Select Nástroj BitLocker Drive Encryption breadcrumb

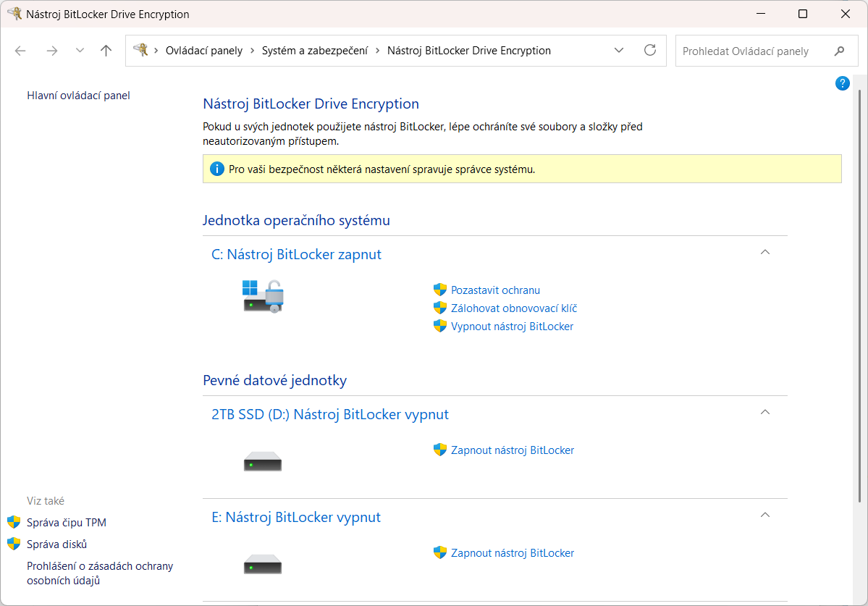pyautogui.click(x=469, y=51)
